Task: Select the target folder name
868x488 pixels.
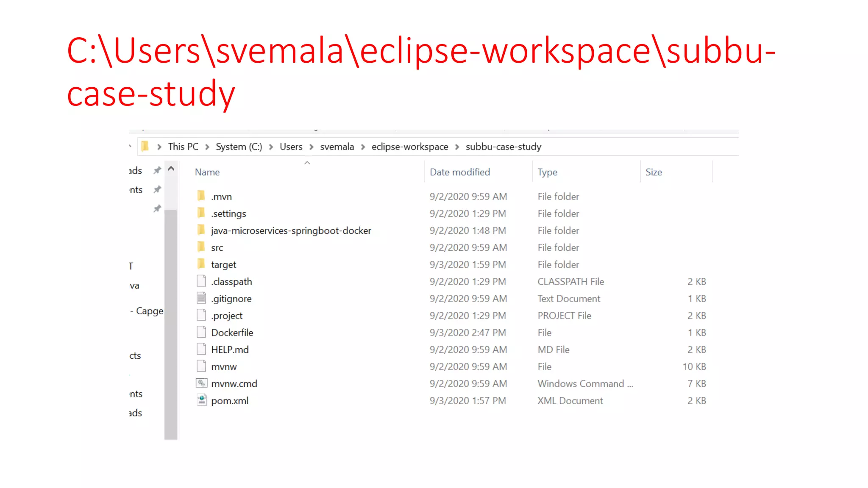Action: click(223, 264)
